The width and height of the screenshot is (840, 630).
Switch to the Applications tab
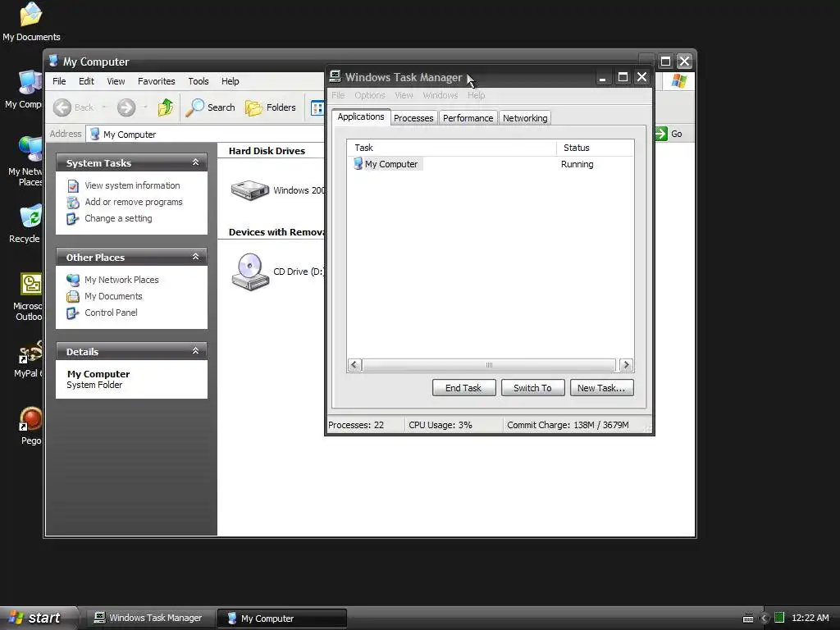(x=361, y=116)
